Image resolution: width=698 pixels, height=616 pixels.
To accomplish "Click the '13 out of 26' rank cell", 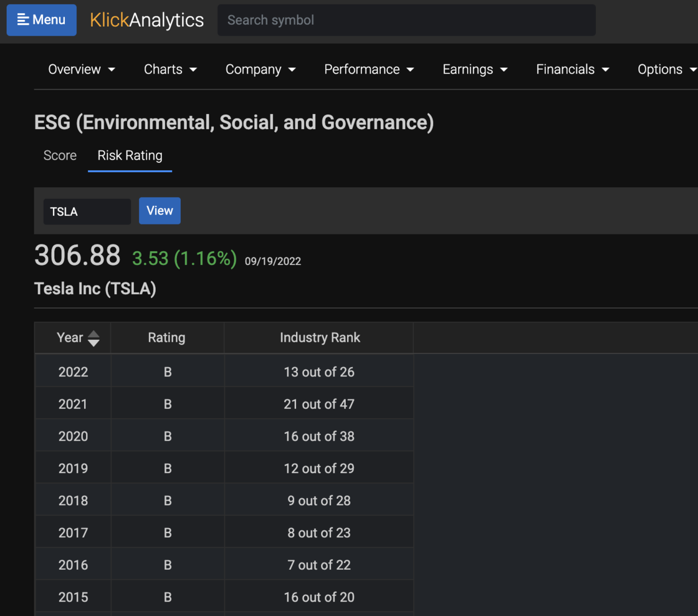I will [319, 372].
